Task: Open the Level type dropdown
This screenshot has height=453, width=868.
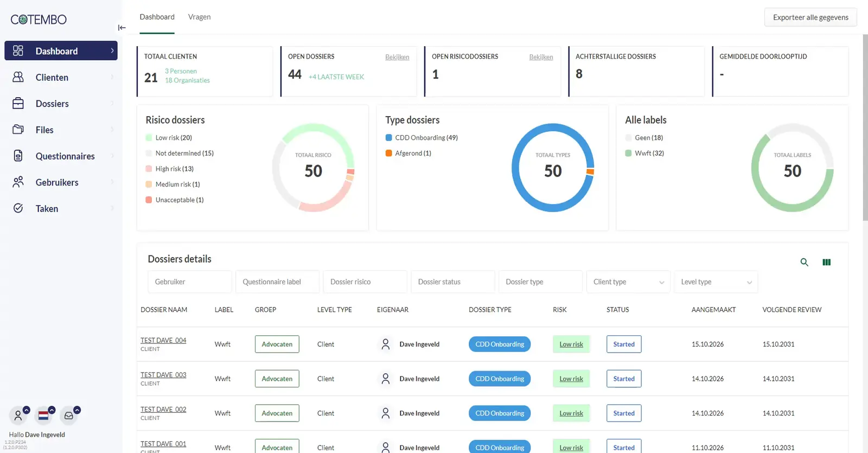Action: [x=716, y=282]
